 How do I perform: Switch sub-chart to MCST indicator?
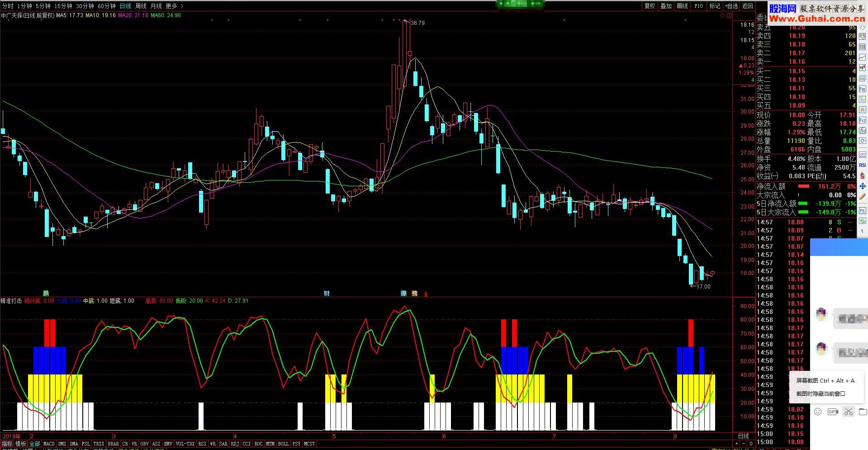point(310,444)
